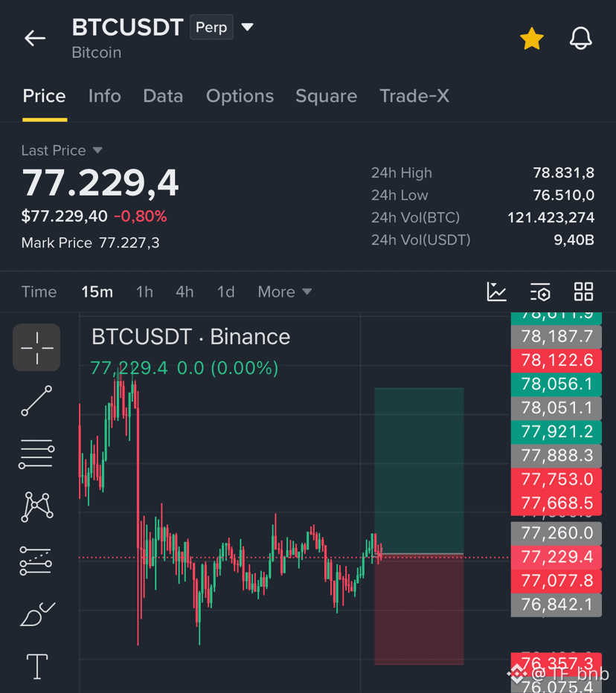Click the 77,753.0 red price label
The height and width of the screenshot is (693, 616).
pyautogui.click(x=556, y=480)
